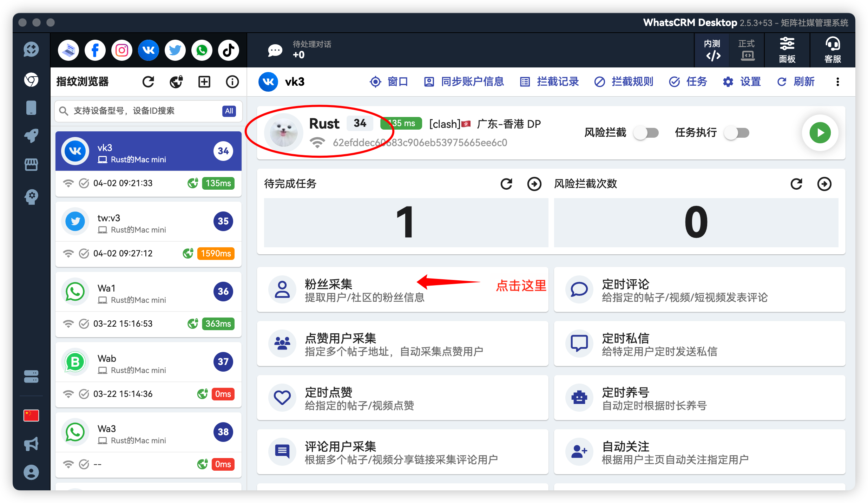The height and width of the screenshot is (503, 868).
Task: Click the device search input field
Action: 140,111
